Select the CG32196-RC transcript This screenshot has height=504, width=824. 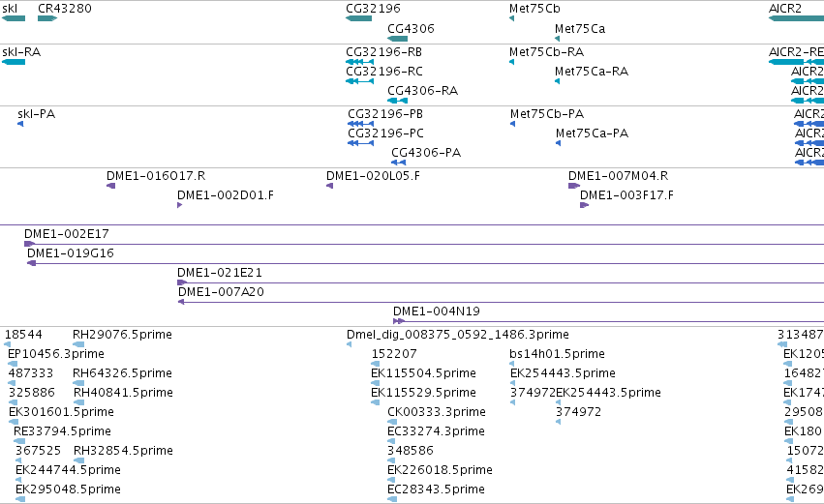pos(360,81)
